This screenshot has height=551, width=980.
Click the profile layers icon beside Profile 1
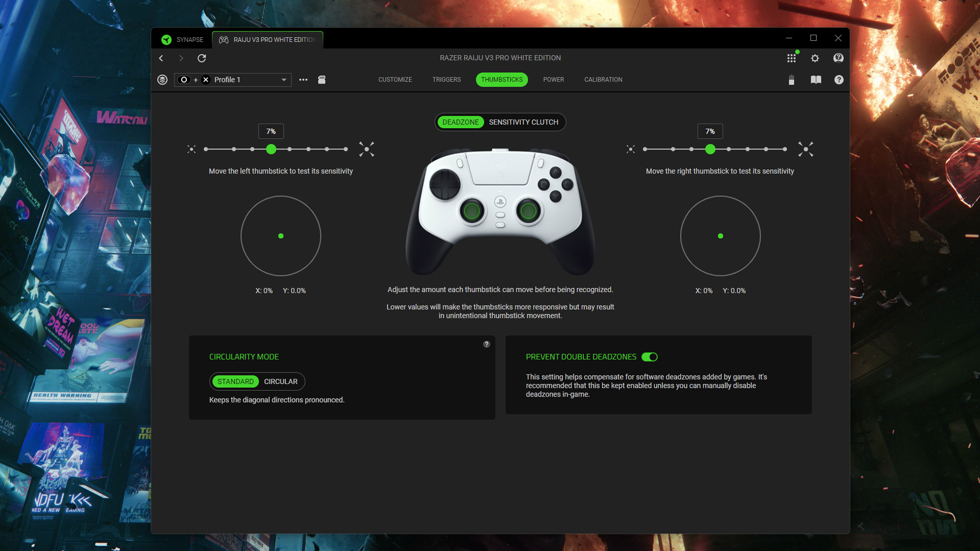(x=162, y=80)
